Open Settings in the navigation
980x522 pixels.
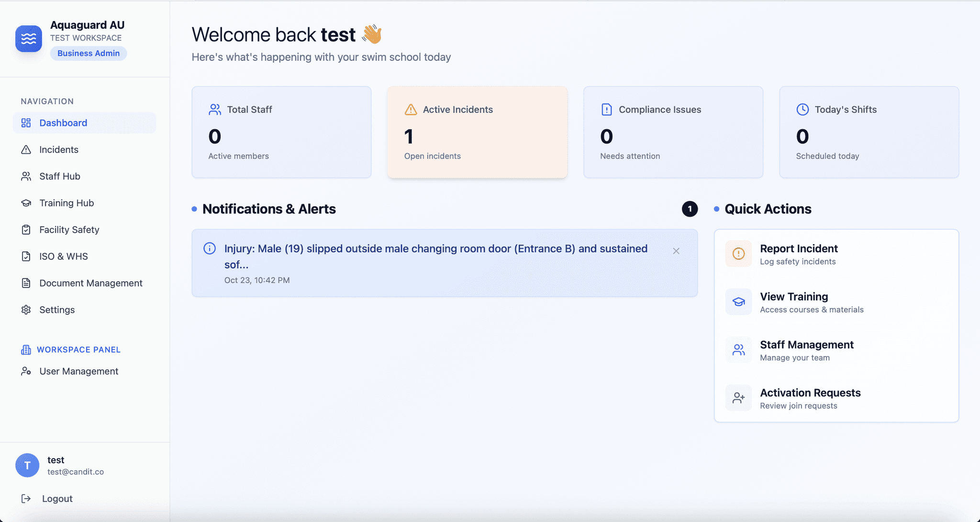(x=84, y=310)
